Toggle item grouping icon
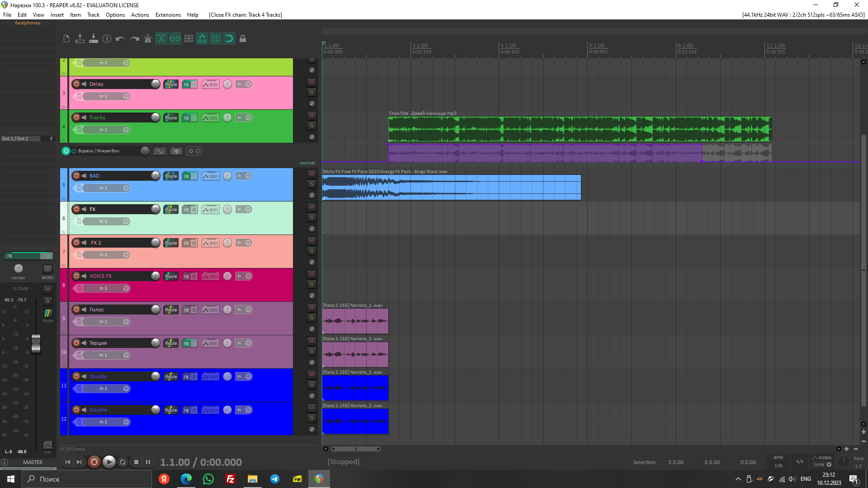868x488 pixels. pos(175,39)
